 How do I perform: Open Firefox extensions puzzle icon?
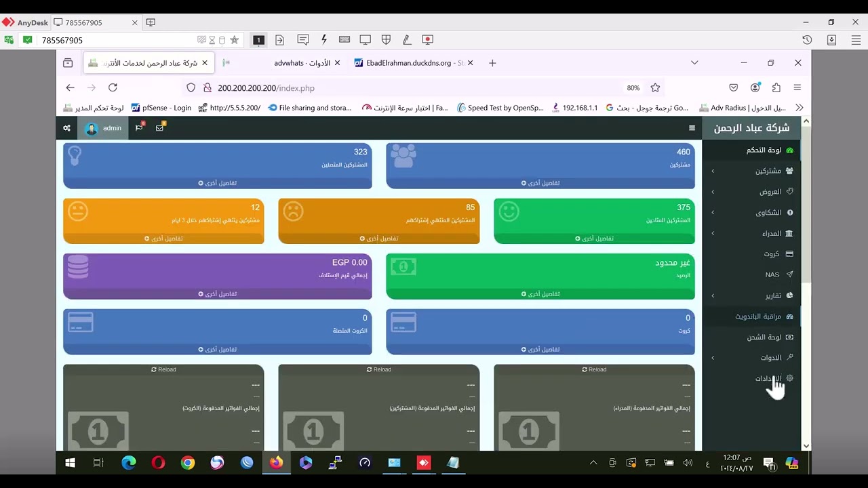(776, 87)
